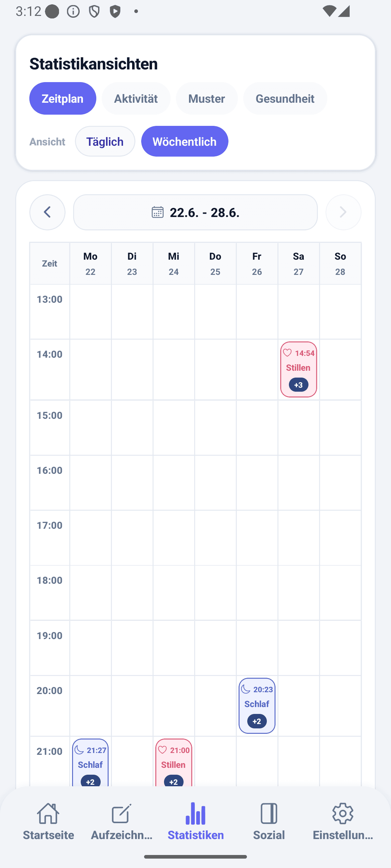Go to previous week arrow
391x868 pixels.
tap(47, 212)
